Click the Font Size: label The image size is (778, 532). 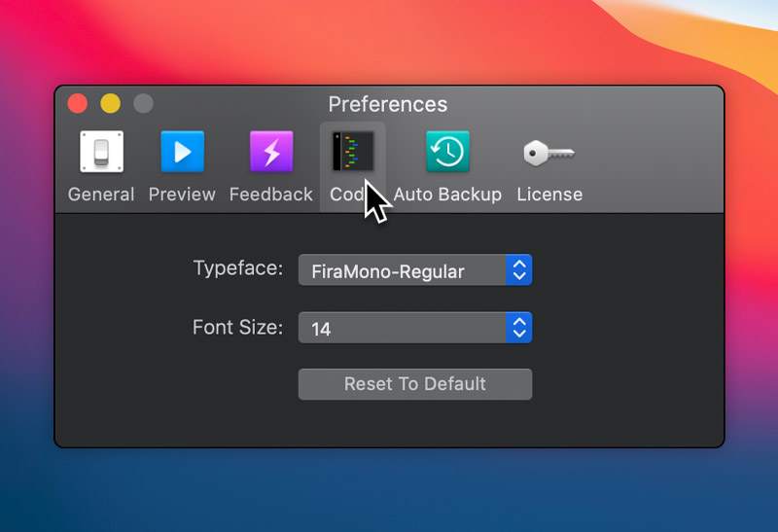237,328
